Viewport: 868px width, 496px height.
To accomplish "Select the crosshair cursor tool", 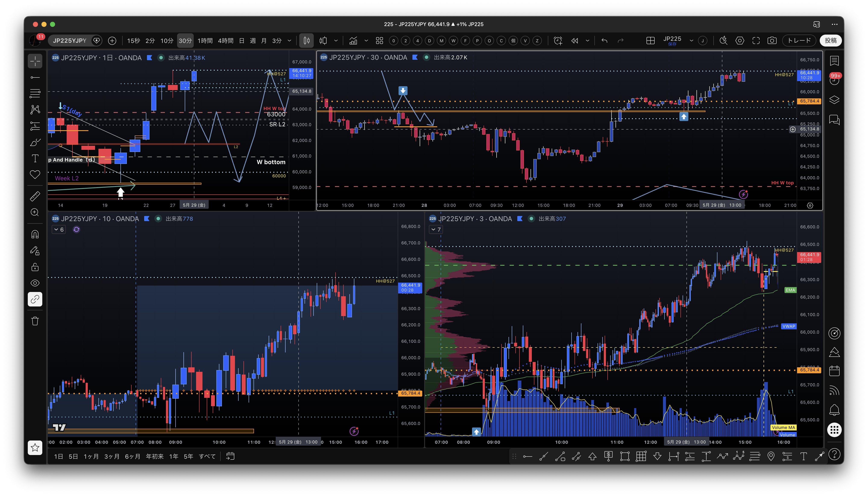I will [x=35, y=61].
